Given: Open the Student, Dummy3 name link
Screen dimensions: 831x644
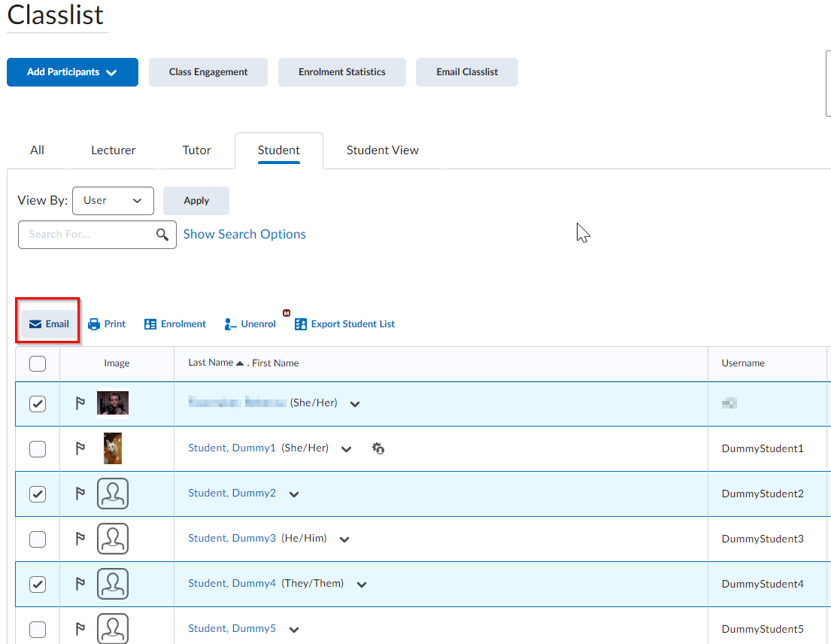Looking at the screenshot, I should (x=232, y=538).
